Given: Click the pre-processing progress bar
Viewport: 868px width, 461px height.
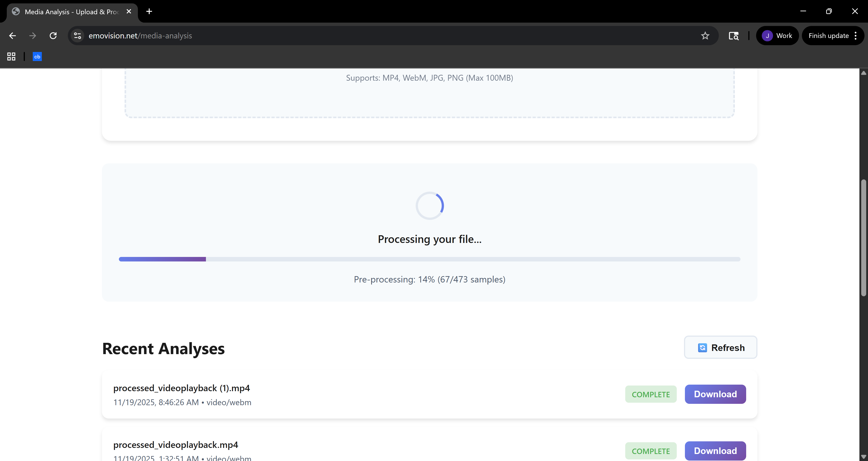Looking at the screenshot, I should 429,259.
